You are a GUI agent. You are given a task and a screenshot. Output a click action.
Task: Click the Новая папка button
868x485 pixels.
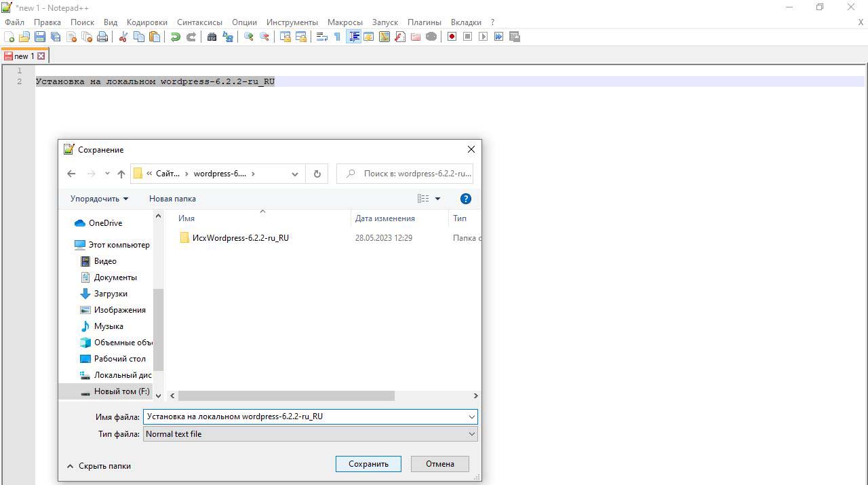click(x=172, y=199)
